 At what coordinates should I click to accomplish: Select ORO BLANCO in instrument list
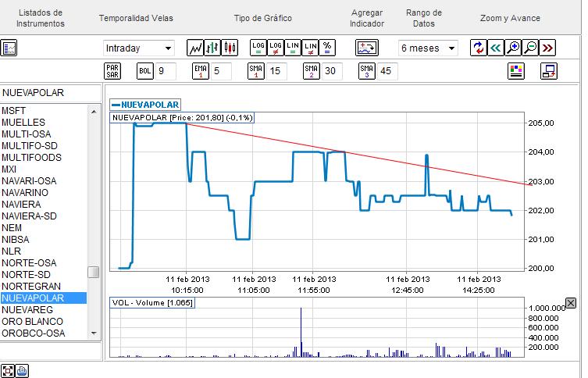click(x=44, y=321)
